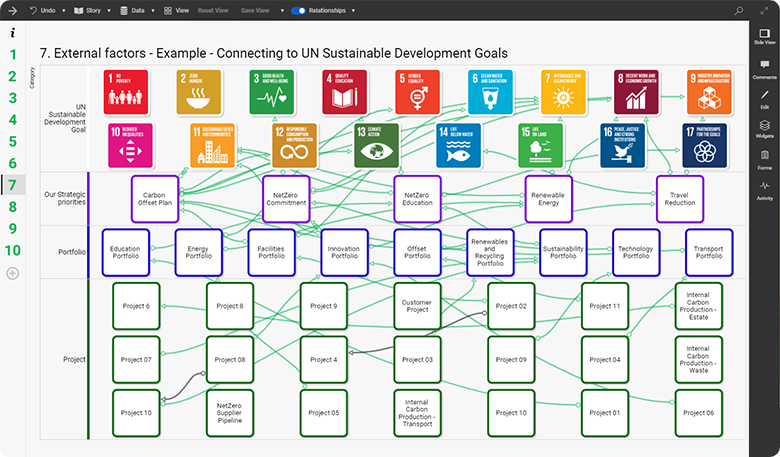This screenshot has height=457, width=780.
Task: Select the NetZero Education card
Action: coord(417,199)
